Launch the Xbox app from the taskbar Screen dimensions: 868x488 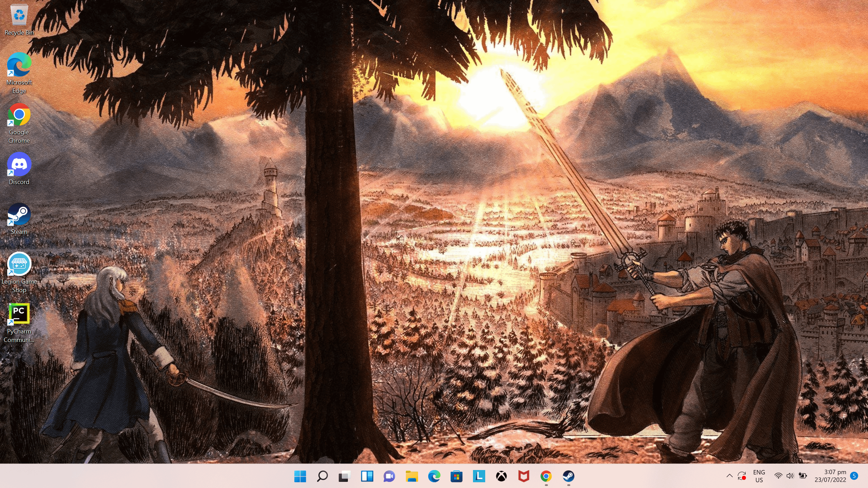click(501, 476)
